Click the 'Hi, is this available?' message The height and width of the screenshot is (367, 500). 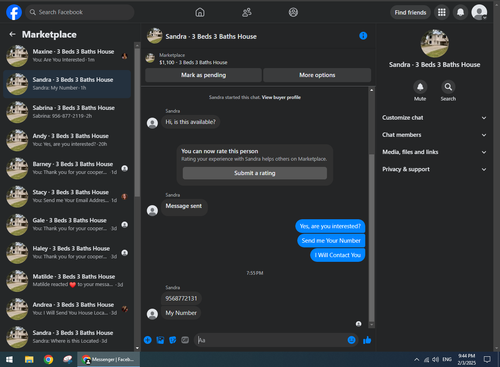click(190, 122)
